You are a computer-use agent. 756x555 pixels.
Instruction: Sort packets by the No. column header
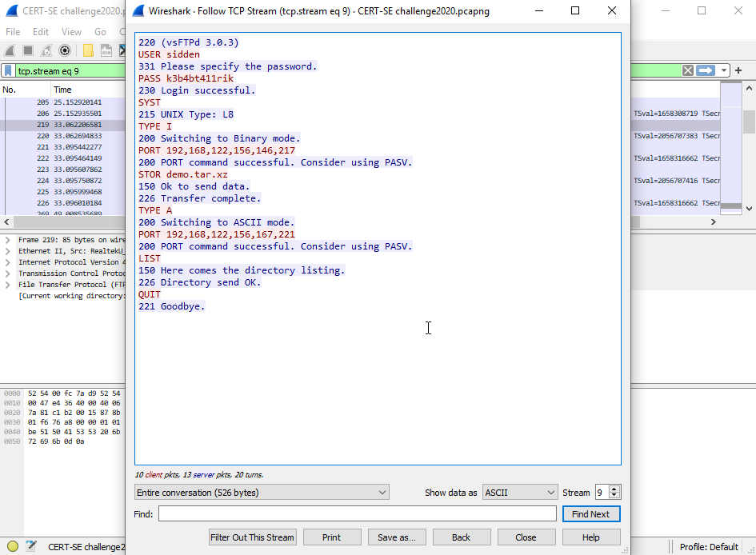pyautogui.click(x=25, y=90)
